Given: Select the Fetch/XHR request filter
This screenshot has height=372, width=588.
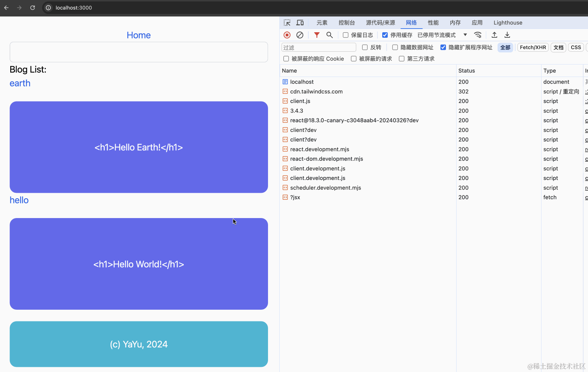Looking at the screenshot, I should pyautogui.click(x=533, y=47).
